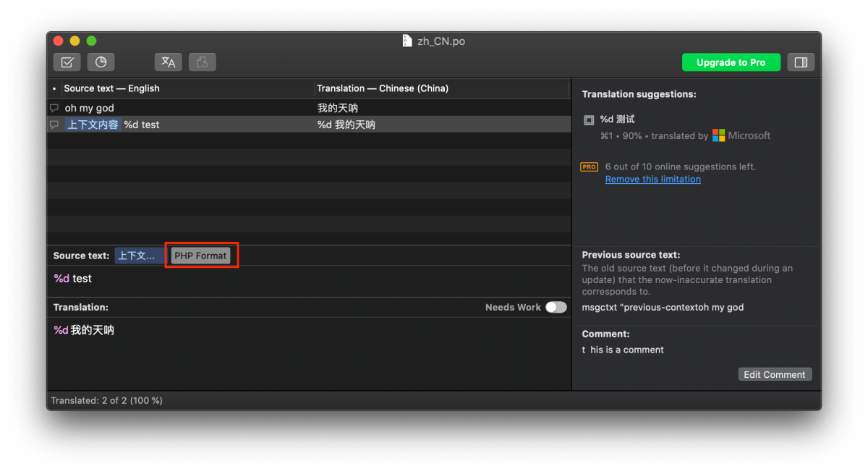Click the previous source text 'msgctxt "previous-contextoh my god'

(x=663, y=307)
